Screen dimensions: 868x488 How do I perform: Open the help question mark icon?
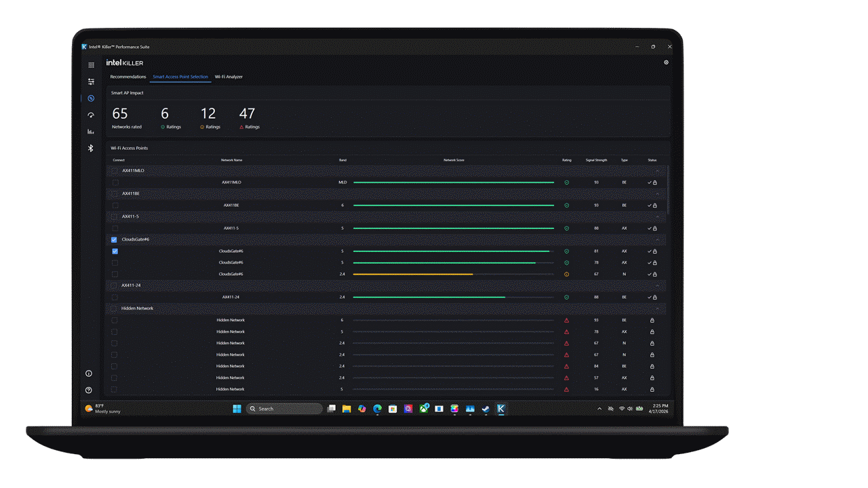pos(89,390)
